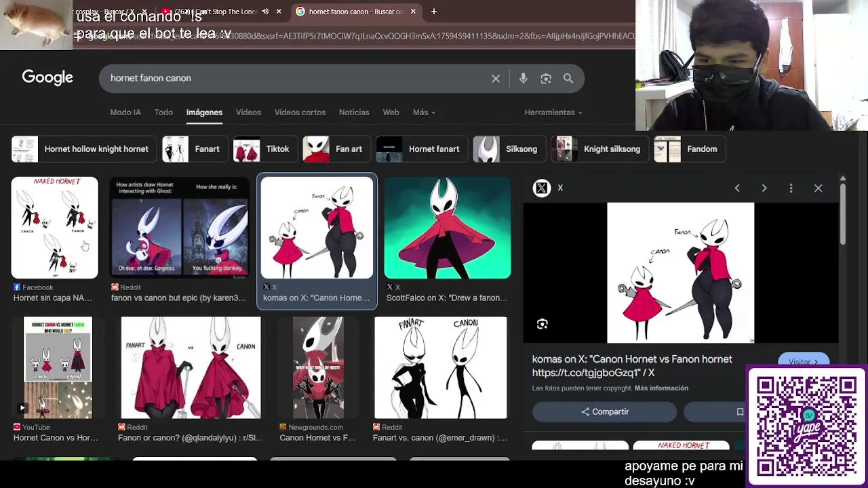The image size is (868, 488).
Task: Click the Google logo
Action: click(x=47, y=78)
